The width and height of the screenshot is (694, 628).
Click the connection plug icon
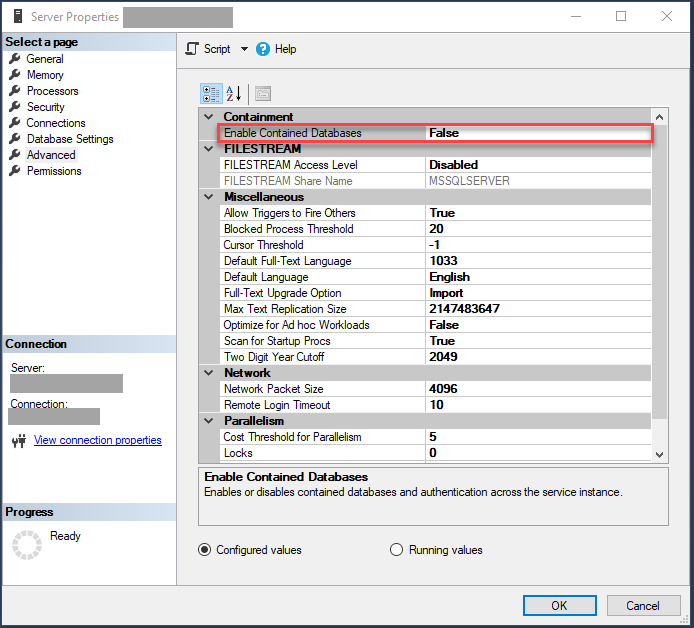pos(19,440)
